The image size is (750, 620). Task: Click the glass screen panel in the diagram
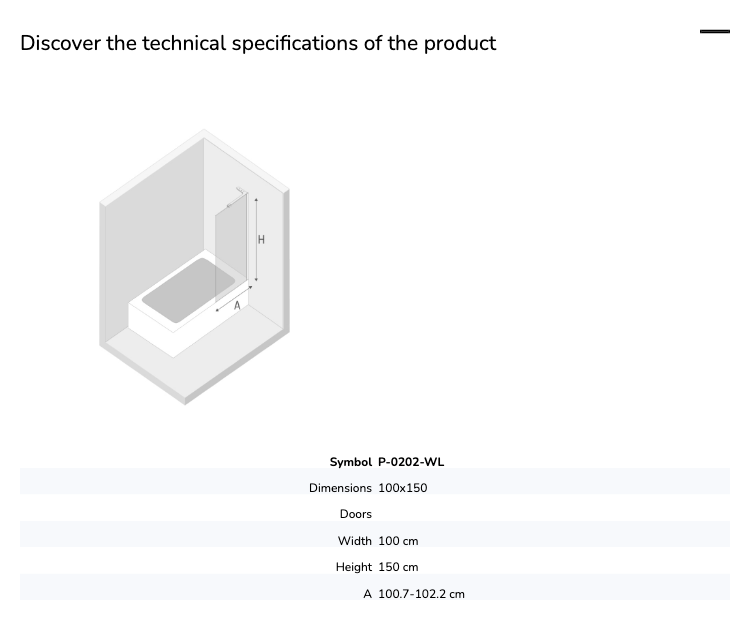coord(231,249)
